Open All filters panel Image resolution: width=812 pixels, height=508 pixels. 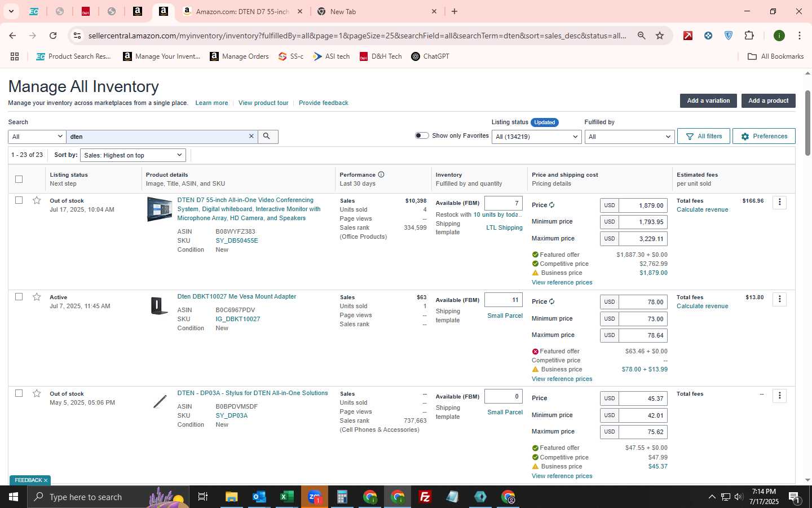click(704, 136)
